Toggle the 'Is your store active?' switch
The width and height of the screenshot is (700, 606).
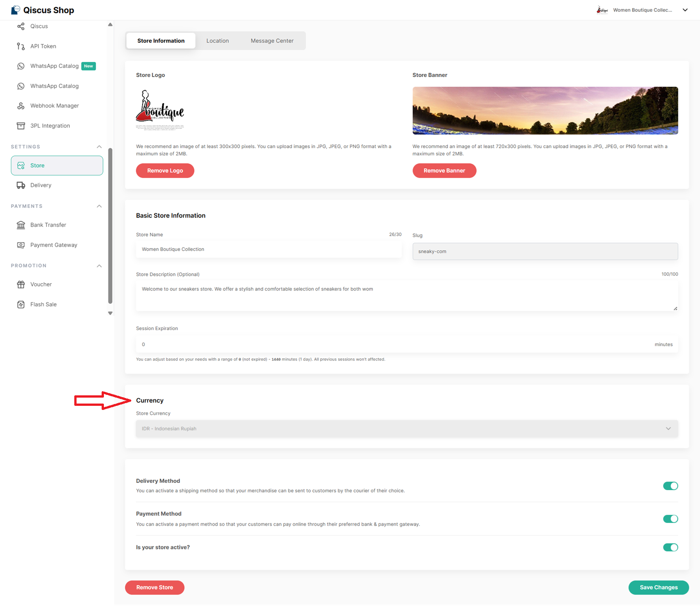(670, 547)
